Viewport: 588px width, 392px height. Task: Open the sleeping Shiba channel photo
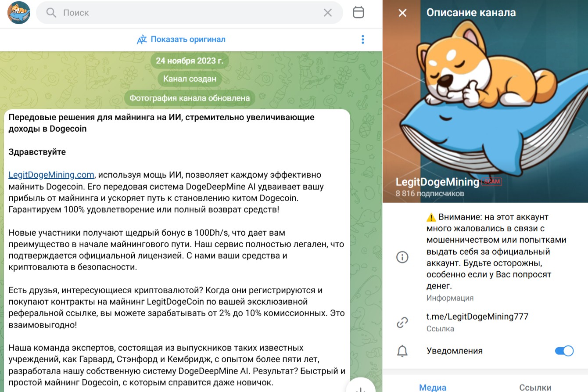pos(485,101)
